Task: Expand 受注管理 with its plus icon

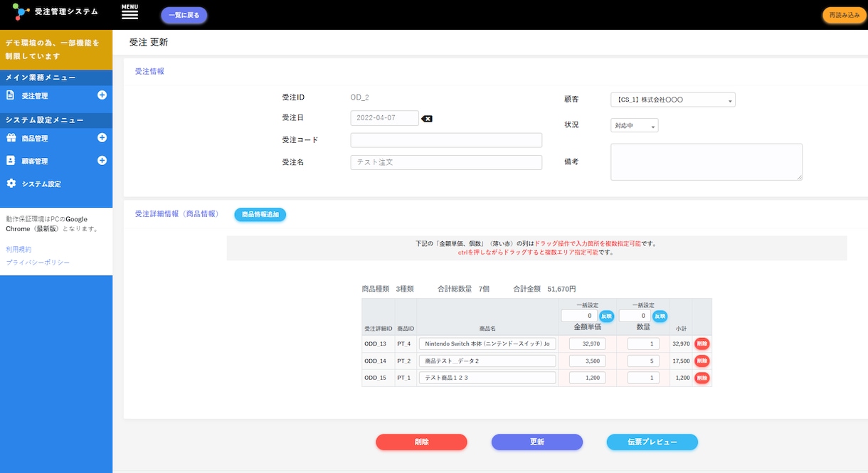Action: pyautogui.click(x=102, y=95)
